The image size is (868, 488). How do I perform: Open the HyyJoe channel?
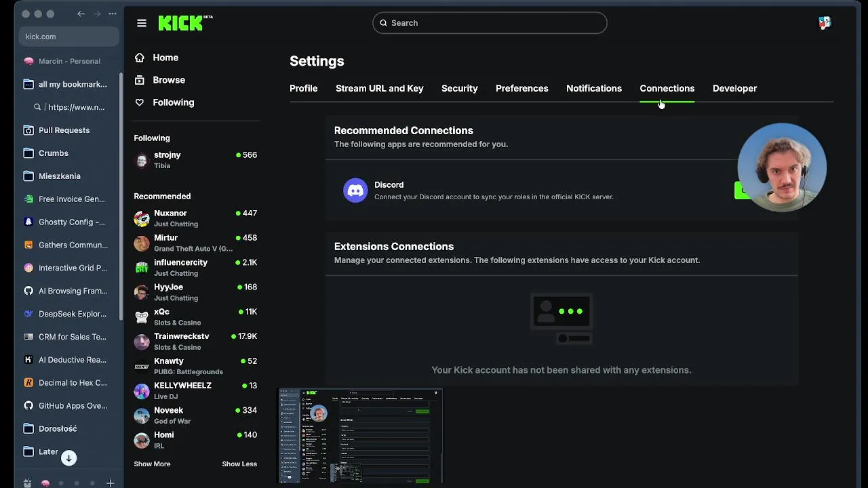click(x=195, y=292)
